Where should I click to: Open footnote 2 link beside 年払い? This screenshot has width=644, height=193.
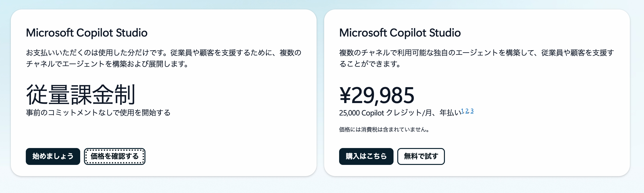[x=467, y=111]
